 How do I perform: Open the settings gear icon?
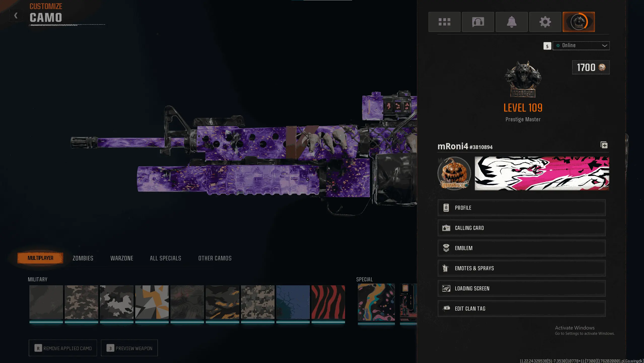545,22
